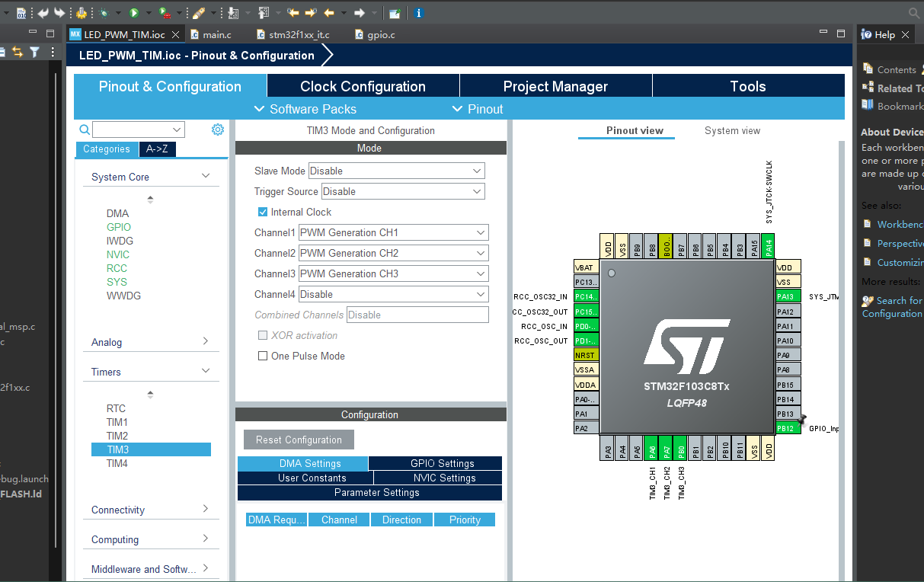Select TIM4 in the Timers list
This screenshot has width=924, height=582.
tap(117, 463)
